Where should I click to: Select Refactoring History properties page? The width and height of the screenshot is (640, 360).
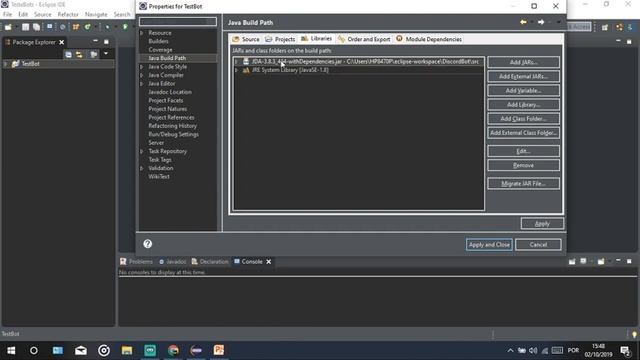pos(172,126)
